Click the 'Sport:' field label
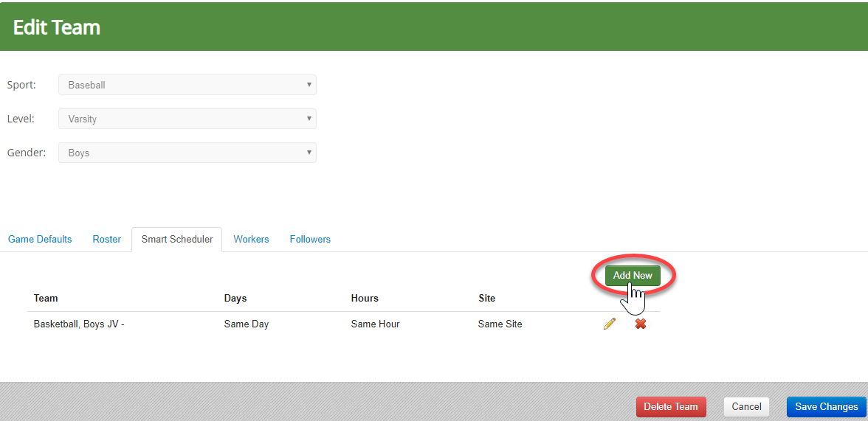 point(21,86)
